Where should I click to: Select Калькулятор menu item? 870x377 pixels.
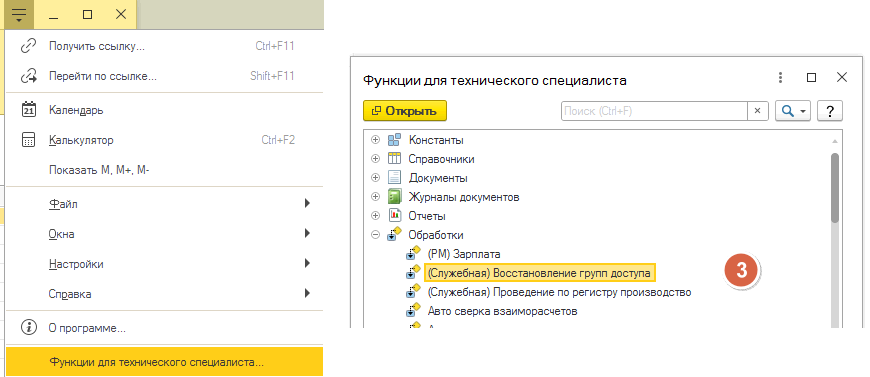(164, 140)
